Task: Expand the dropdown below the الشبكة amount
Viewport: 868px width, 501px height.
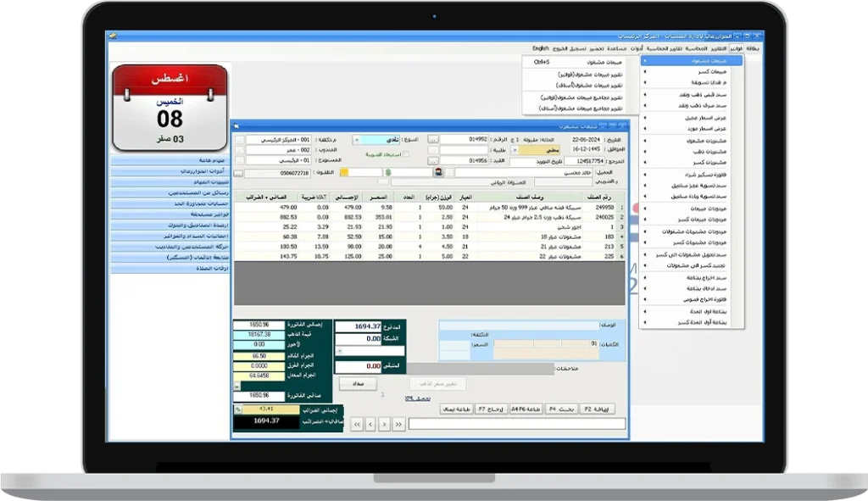Action: 341,349
